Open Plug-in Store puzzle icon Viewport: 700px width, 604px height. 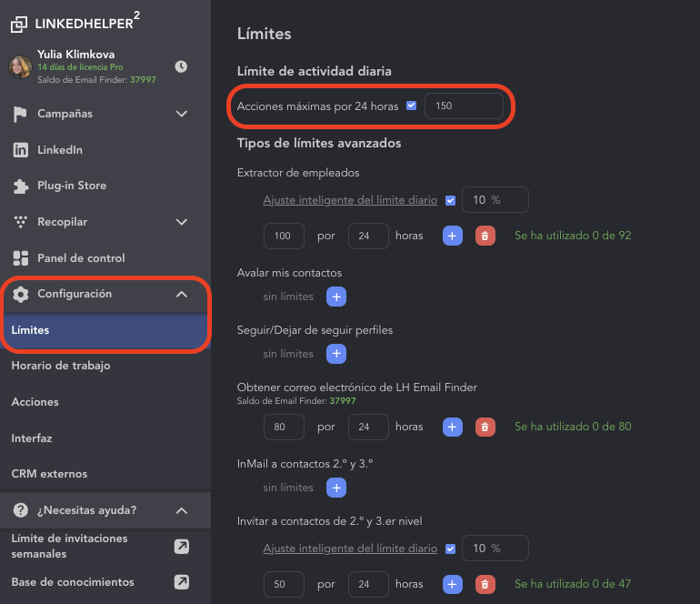pyautogui.click(x=20, y=186)
